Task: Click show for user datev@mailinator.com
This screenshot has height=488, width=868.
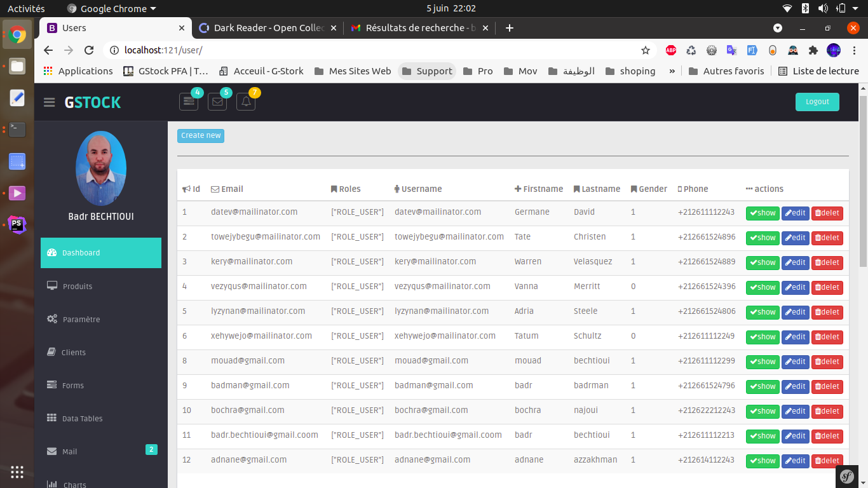Action: coord(763,213)
